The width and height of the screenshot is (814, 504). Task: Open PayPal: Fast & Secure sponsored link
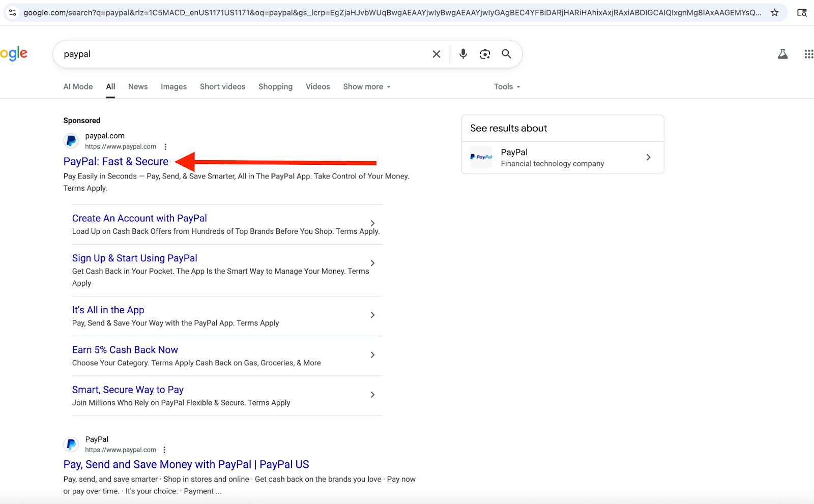116,161
